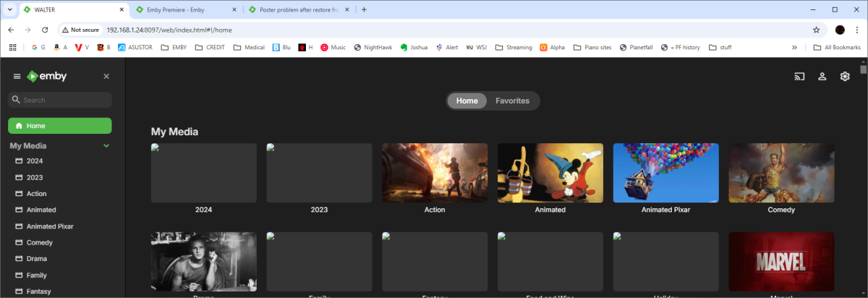The image size is (868, 298).
Task: Open the NightHawk bookmark
Action: pyautogui.click(x=373, y=47)
